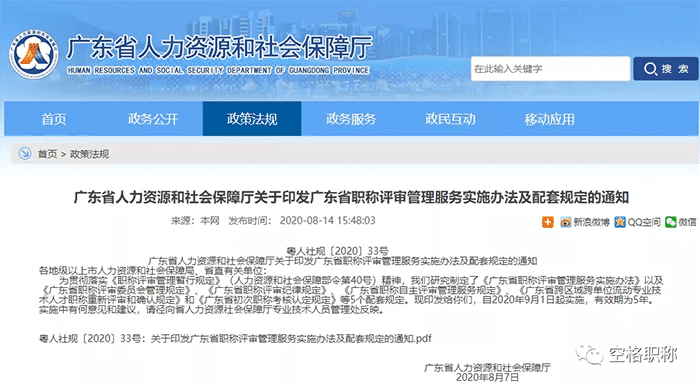Click the date 2020年8月7日
The height and width of the screenshot is (385, 700).
(x=487, y=377)
